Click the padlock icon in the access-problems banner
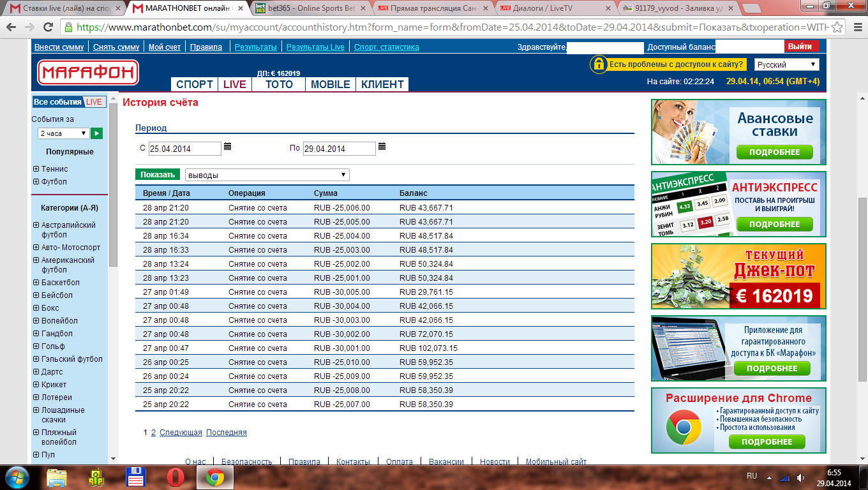The image size is (868, 490). point(598,64)
